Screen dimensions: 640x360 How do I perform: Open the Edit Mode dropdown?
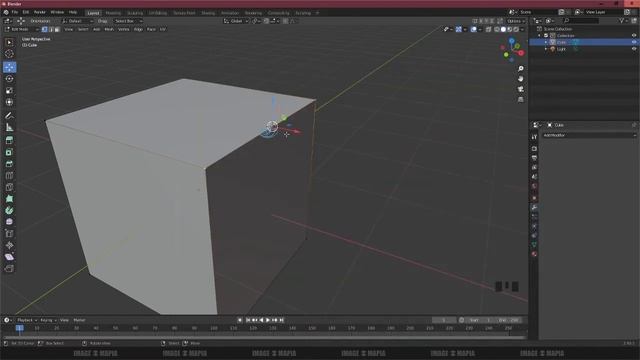pyautogui.click(x=22, y=29)
